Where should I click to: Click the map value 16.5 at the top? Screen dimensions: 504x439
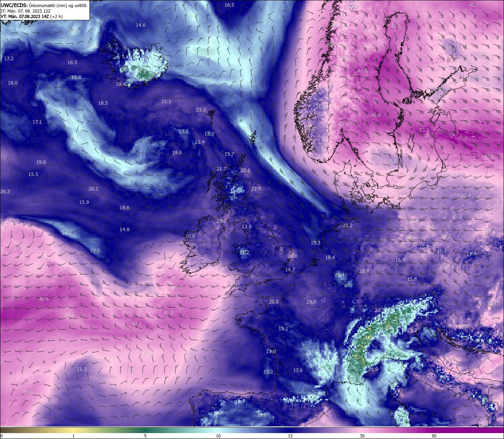tap(229, 5)
